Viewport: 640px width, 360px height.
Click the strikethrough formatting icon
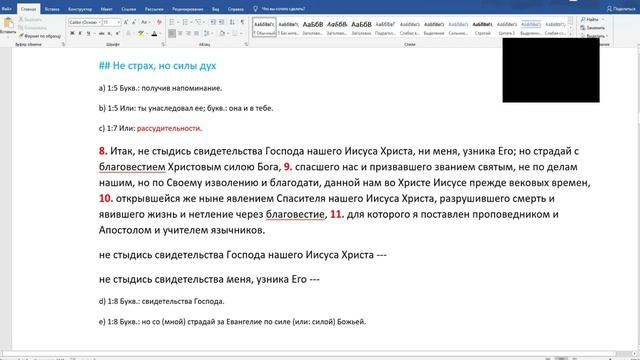[x=102, y=33]
